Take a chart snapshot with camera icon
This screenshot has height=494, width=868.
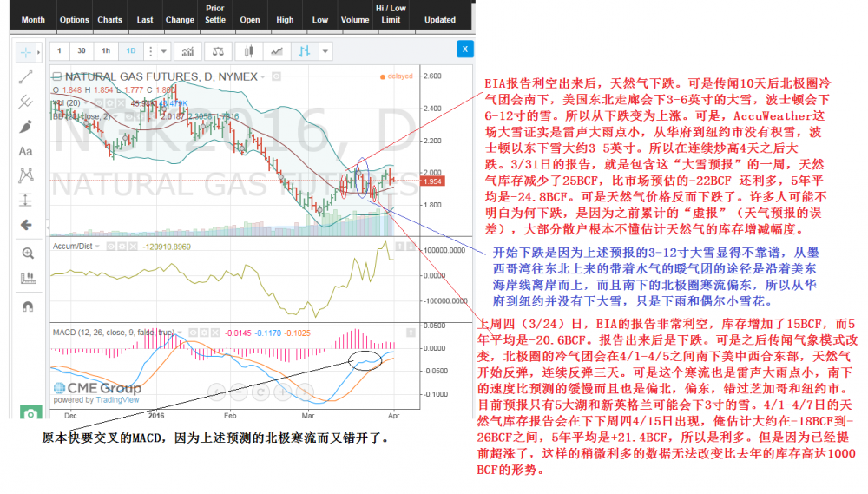[x=30, y=414]
